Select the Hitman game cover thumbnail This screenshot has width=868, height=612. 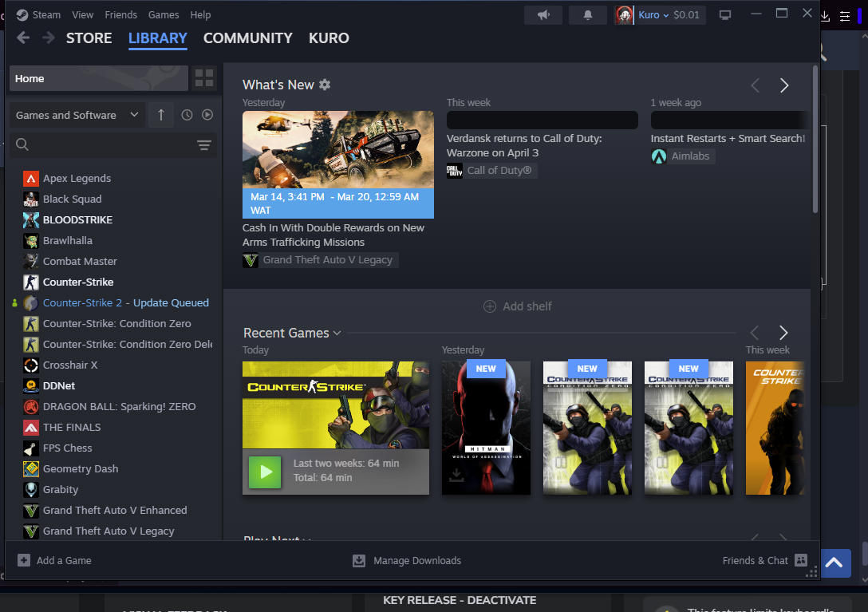pyautogui.click(x=486, y=428)
